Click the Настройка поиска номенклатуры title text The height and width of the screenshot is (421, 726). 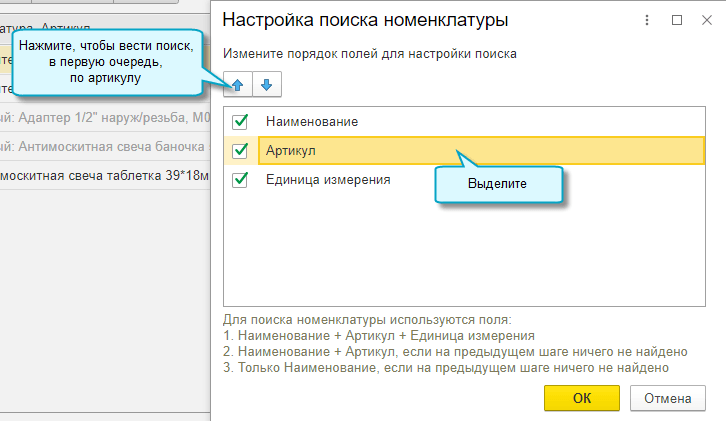[364, 20]
